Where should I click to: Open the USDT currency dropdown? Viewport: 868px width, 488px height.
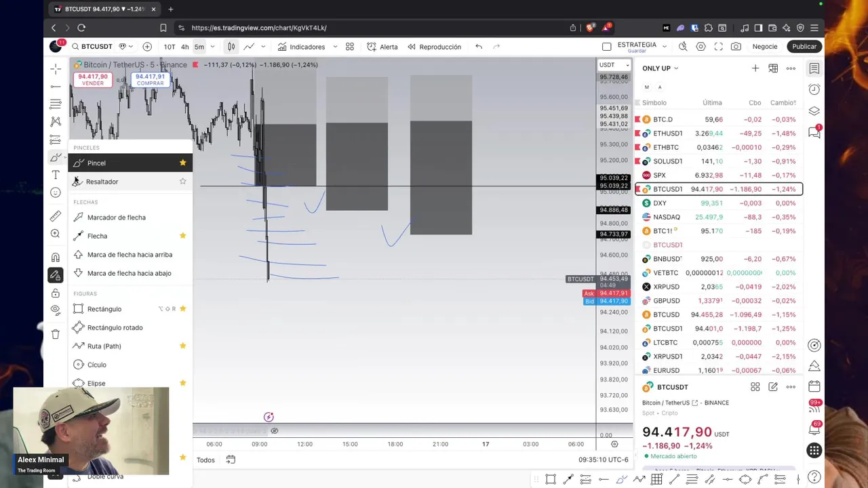(x=614, y=65)
